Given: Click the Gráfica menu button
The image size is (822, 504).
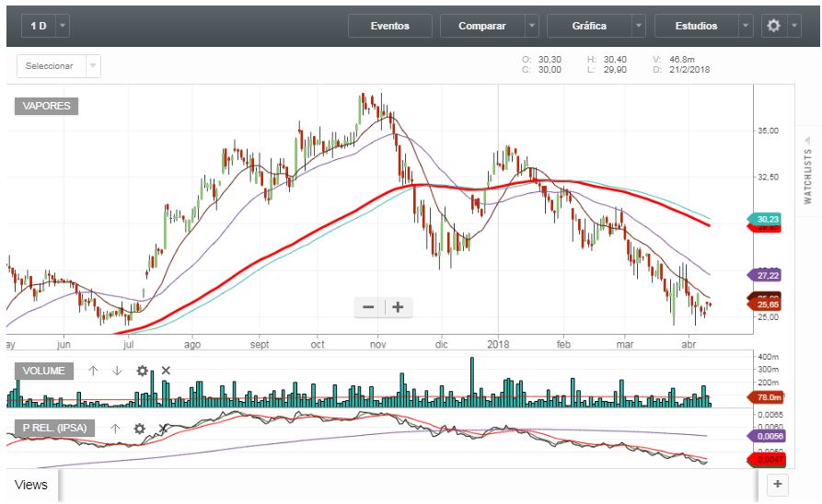Looking at the screenshot, I should point(589,26).
